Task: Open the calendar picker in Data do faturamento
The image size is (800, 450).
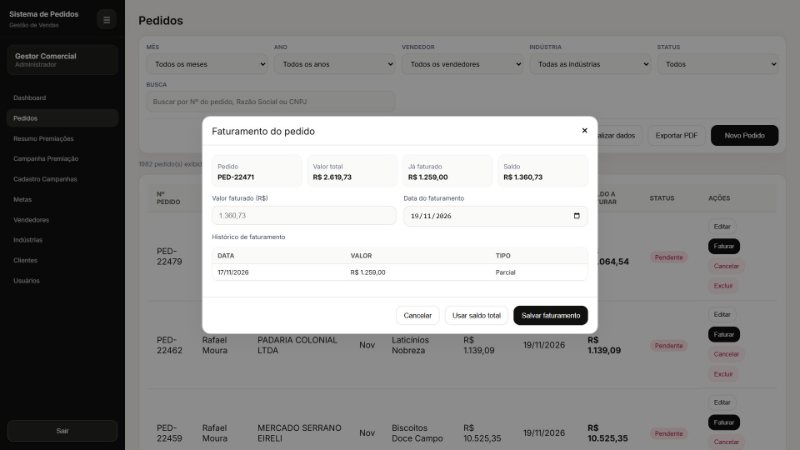Action: (x=577, y=216)
